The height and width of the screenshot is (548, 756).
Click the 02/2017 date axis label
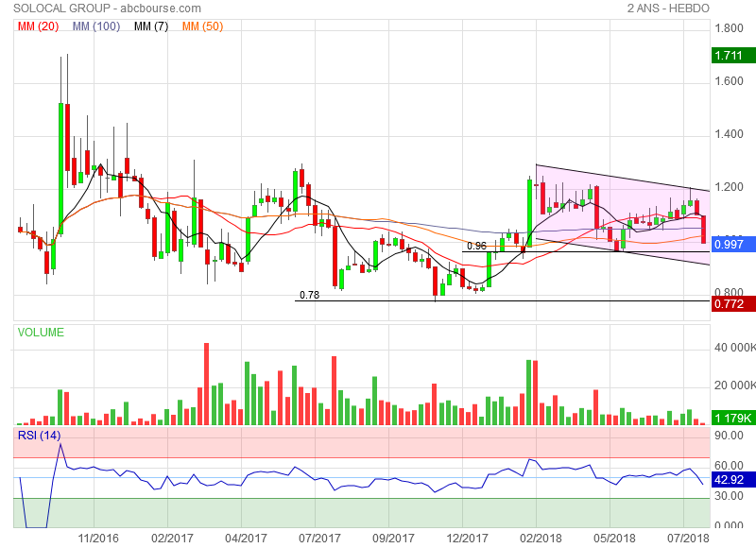pyautogui.click(x=172, y=539)
